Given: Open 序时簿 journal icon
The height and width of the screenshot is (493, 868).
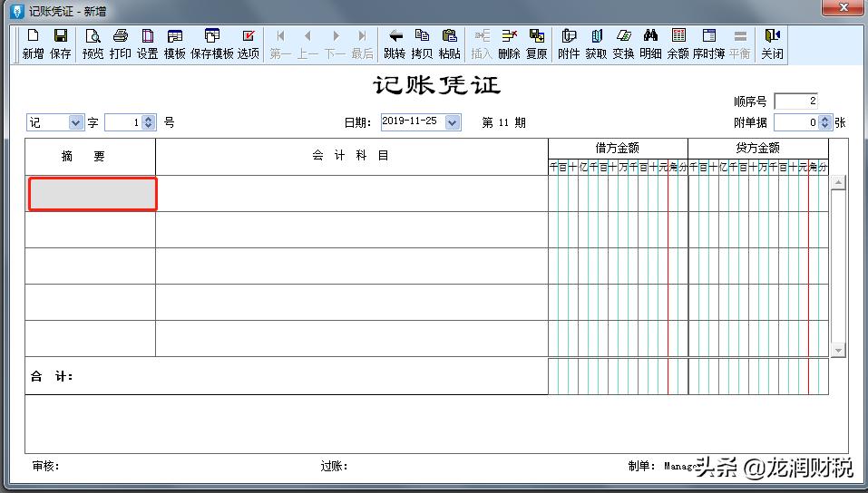Looking at the screenshot, I should 708,36.
